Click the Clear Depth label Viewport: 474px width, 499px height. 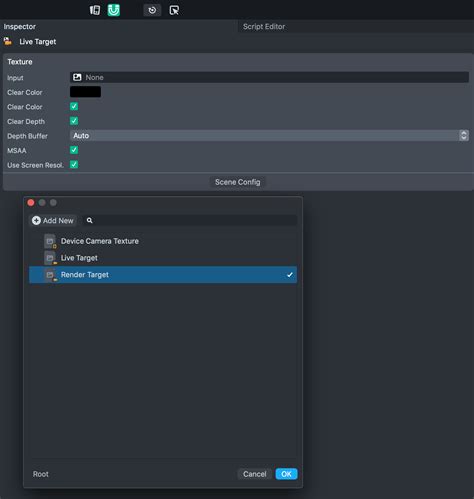(x=26, y=121)
